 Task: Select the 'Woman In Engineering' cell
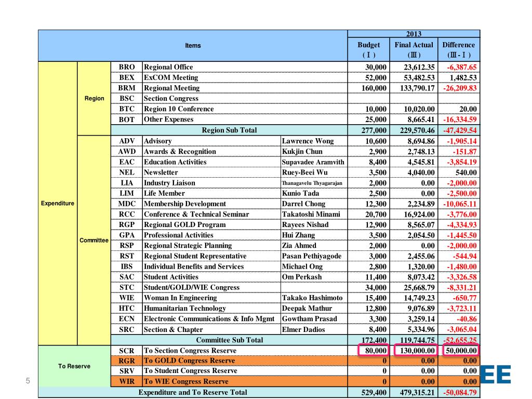[x=212, y=298]
